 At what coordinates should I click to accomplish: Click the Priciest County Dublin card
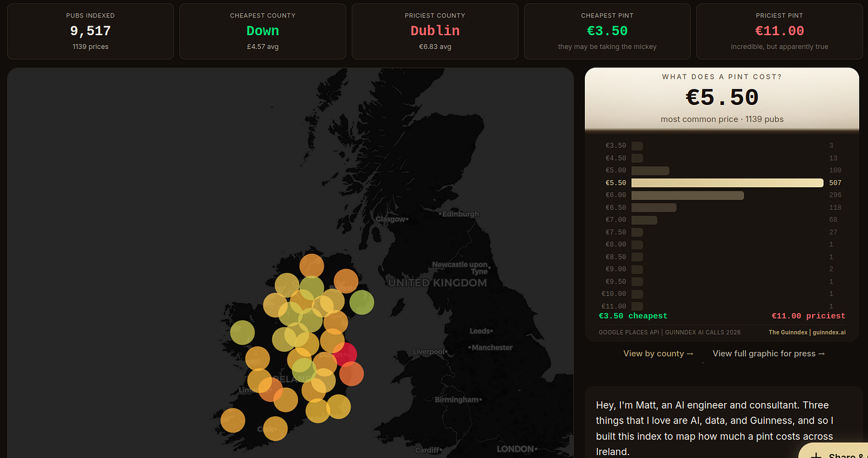tap(435, 31)
